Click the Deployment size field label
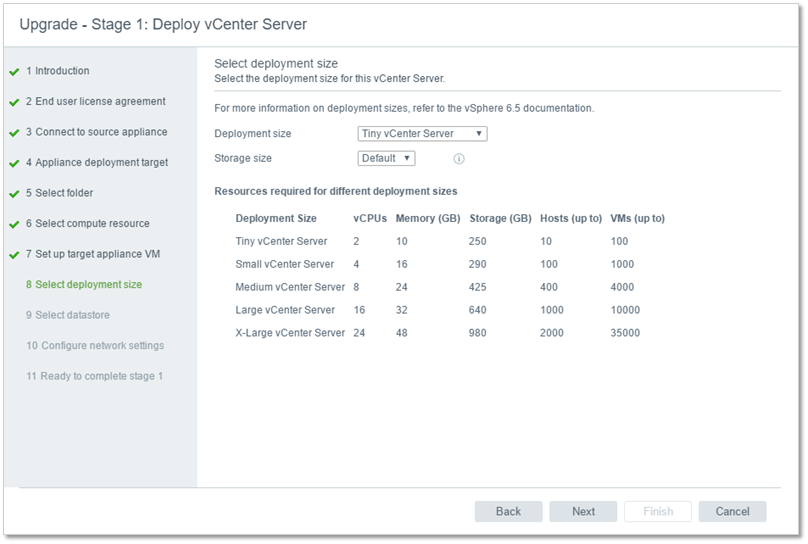Screen dimensions: 808x544 (252, 133)
